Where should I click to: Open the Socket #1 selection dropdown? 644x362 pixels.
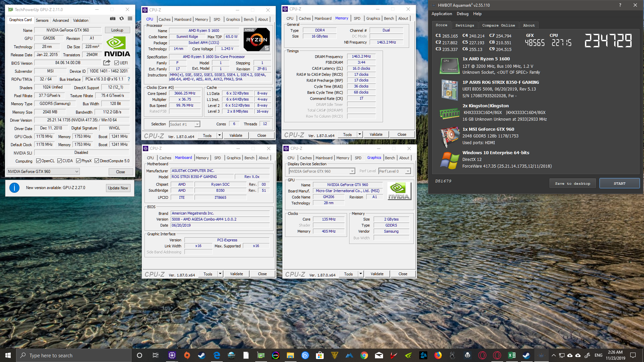(184, 124)
